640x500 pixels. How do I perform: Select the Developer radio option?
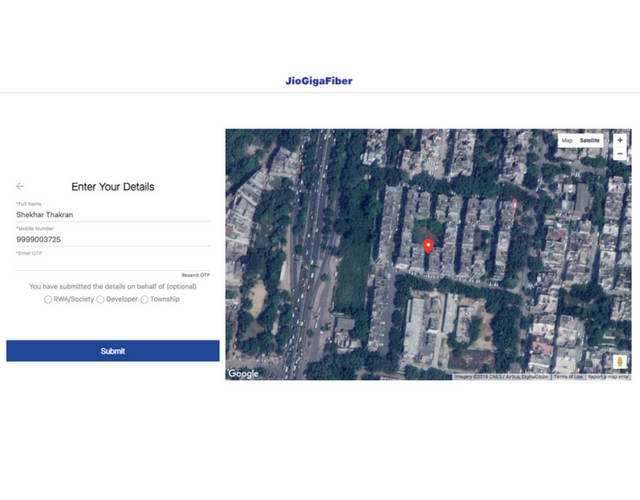click(x=100, y=300)
